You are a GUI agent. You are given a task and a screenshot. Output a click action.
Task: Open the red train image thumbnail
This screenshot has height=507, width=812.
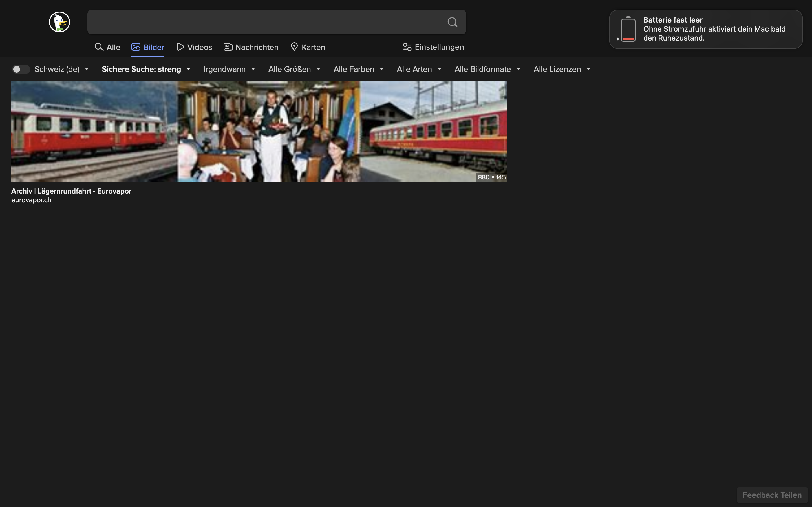pos(259,131)
